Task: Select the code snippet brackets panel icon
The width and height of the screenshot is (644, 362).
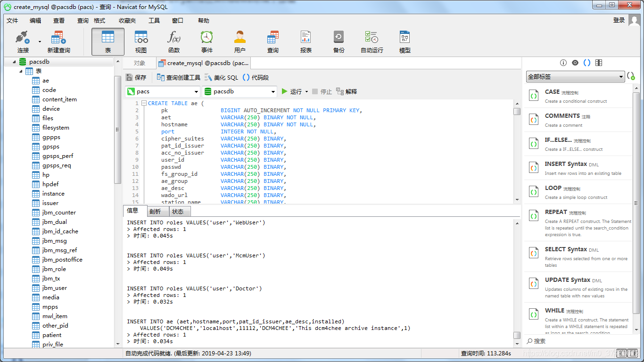Action: (587, 63)
